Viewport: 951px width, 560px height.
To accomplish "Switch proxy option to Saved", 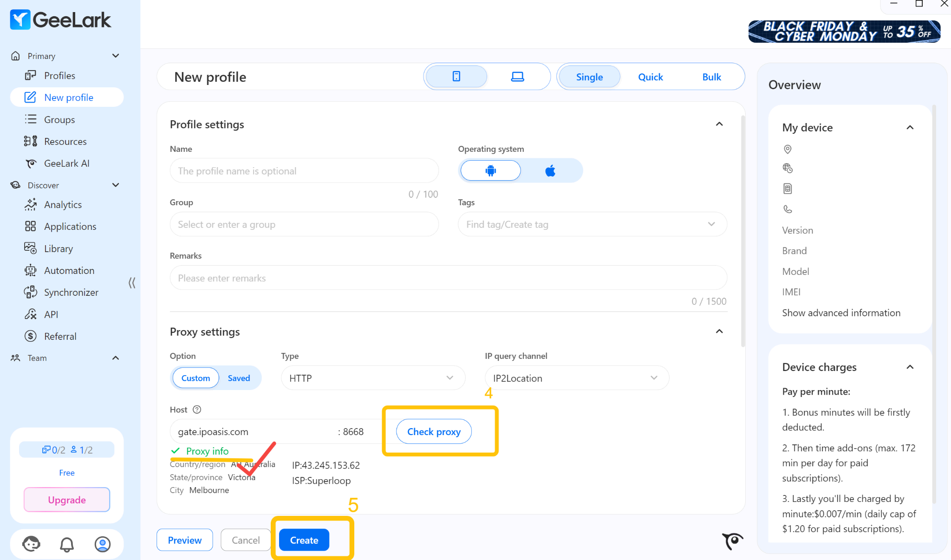I will [x=239, y=378].
